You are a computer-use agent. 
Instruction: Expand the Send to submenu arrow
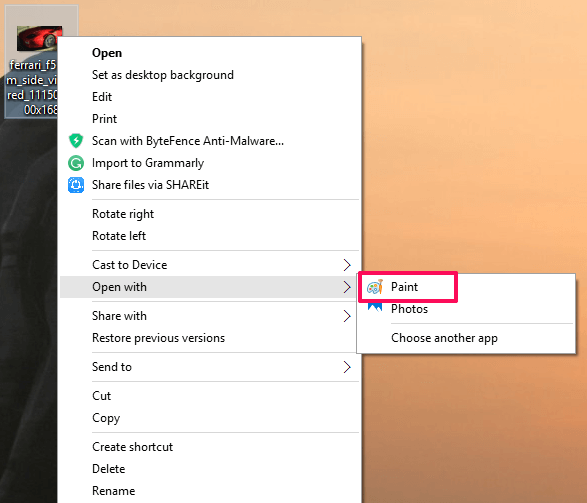pyautogui.click(x=347, y=367)
